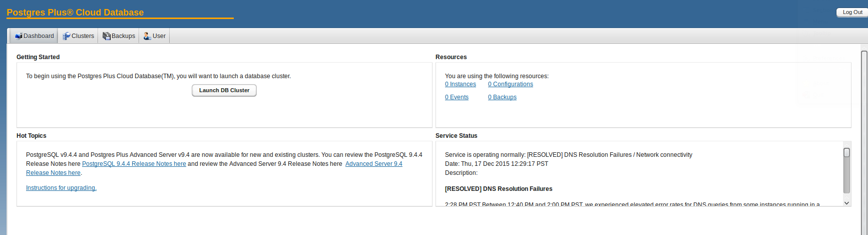Screen dimensions: 868x235
Task: Launch a new DB Cluster
Action: point(224,90)
